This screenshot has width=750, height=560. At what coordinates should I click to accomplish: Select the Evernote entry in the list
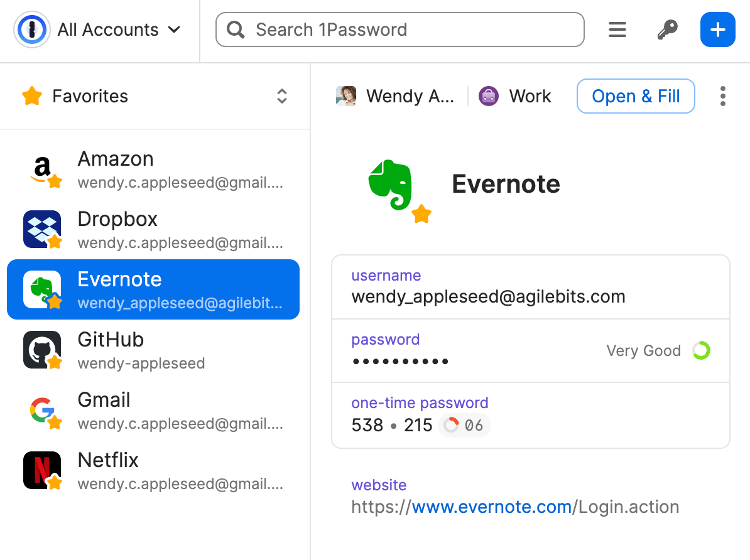pos(153,289)
